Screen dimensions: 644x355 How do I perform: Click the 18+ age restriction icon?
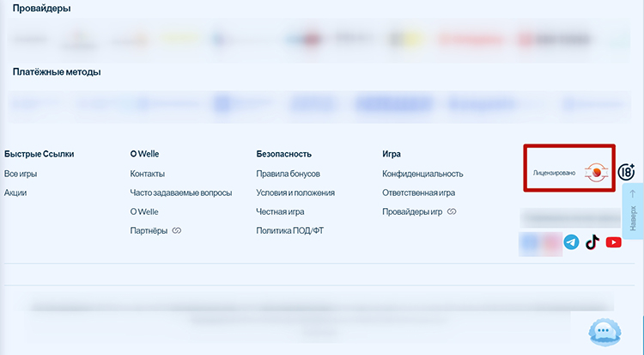click(x=626, y=172)
